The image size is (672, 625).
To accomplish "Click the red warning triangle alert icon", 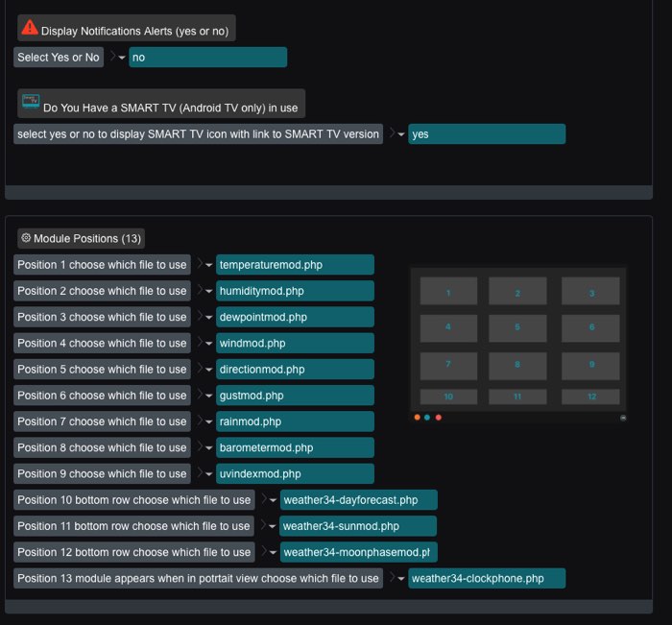I will (x=30, y=28).
